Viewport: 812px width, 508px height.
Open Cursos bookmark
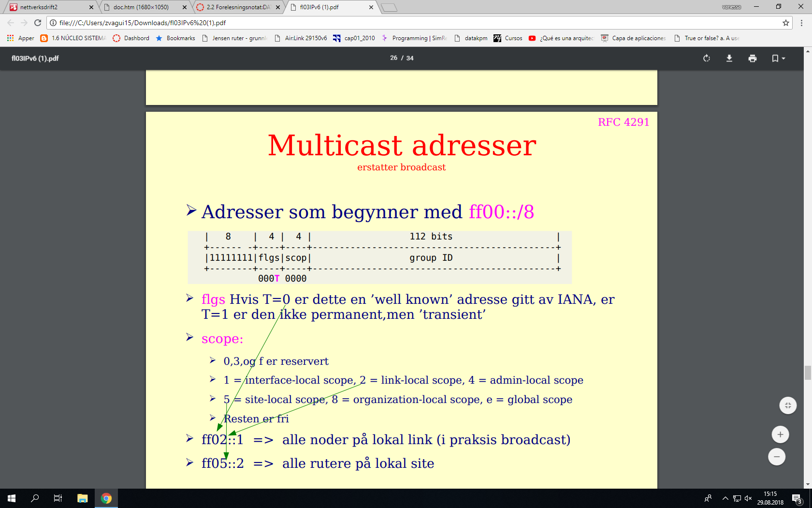click(508, 38)
